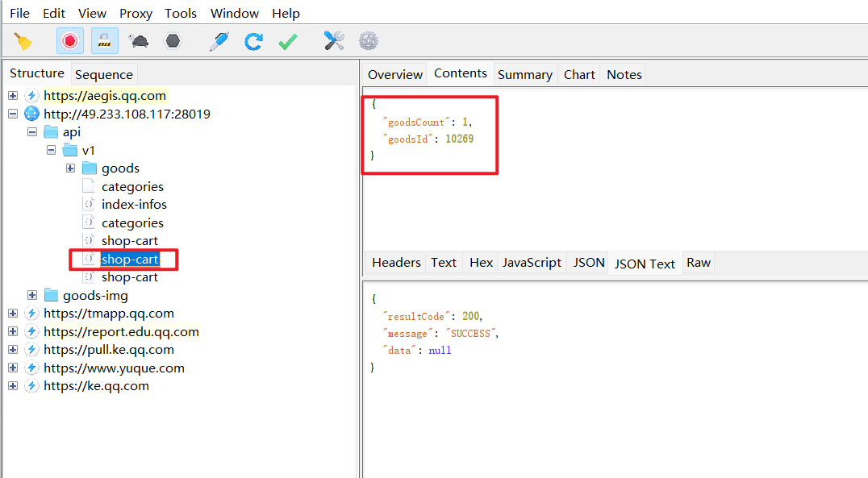Select the highlighted shop-cart request
Screen dimensions: 868x478
(x=130, y=259)
